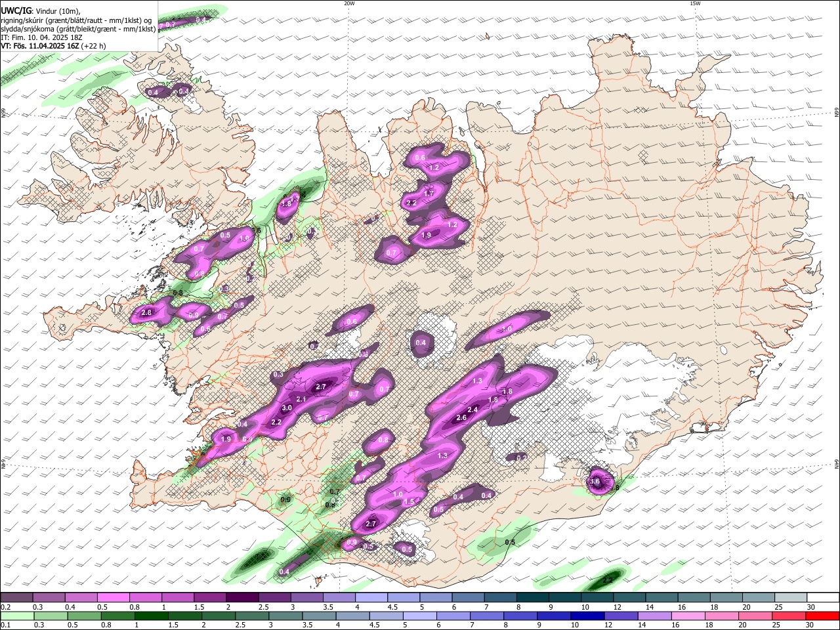Click the '0.2' label on the snow scale

[5, 608]
